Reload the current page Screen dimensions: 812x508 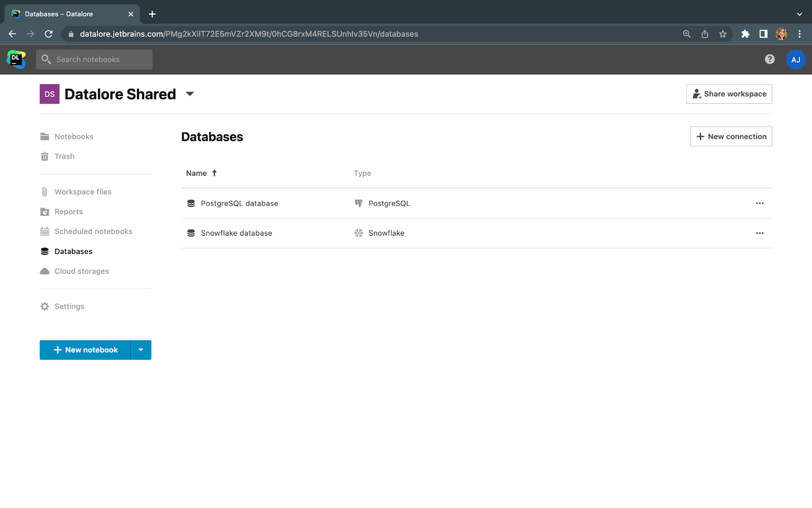pos(49,34)
